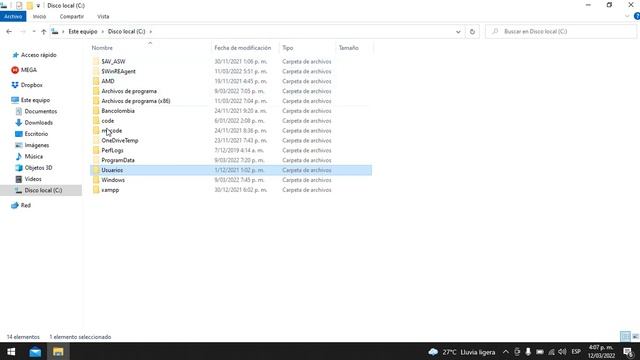Select the $WinREAgent folder icon
The image size is (640, 360).
point(96,71)
